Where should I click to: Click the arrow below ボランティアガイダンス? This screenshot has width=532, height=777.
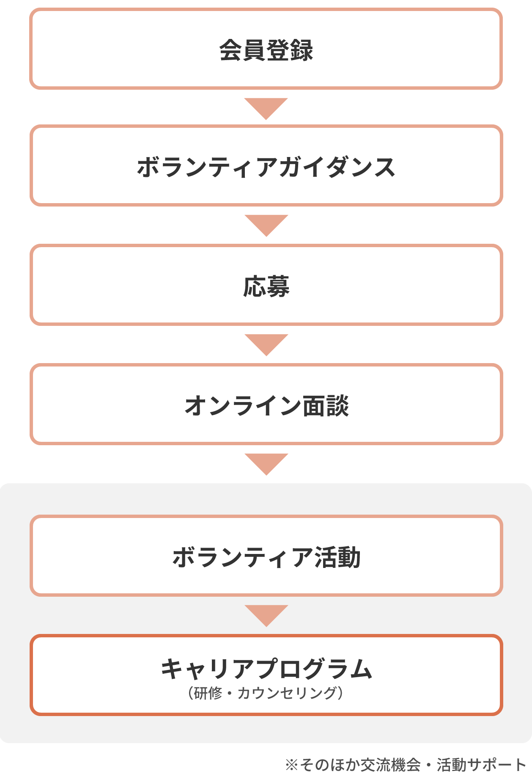[266, 226]
